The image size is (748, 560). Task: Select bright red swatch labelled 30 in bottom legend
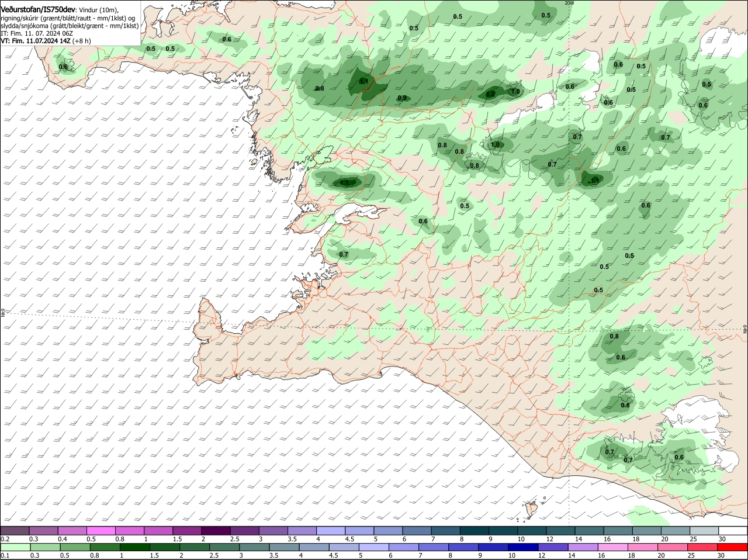[x=732, y=547]
